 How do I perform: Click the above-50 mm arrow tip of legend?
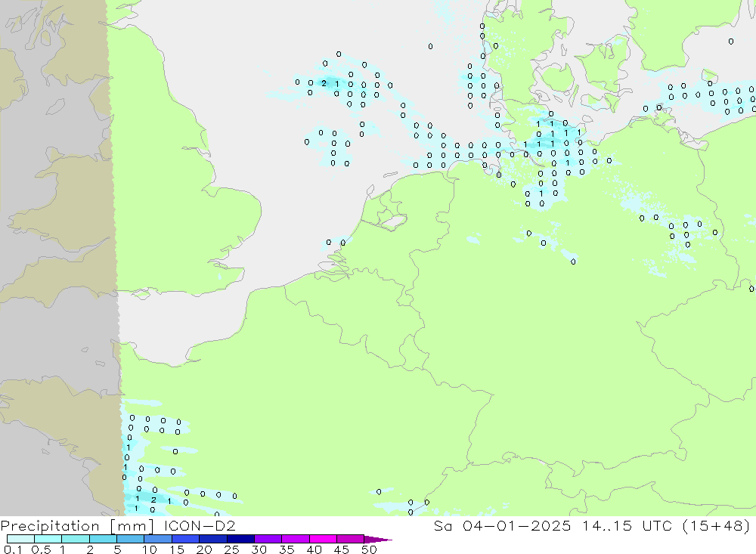[x=378, y=540]
